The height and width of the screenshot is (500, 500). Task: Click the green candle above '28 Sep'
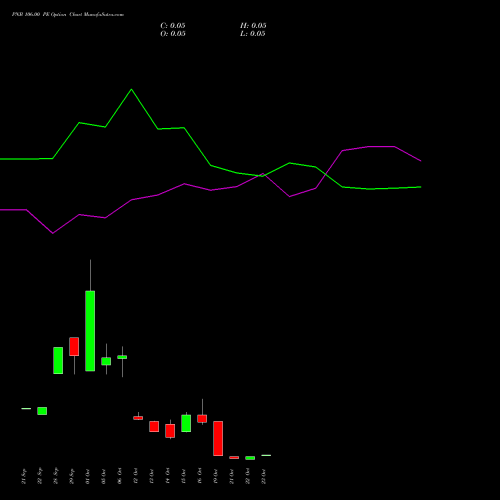click(58, 361)
